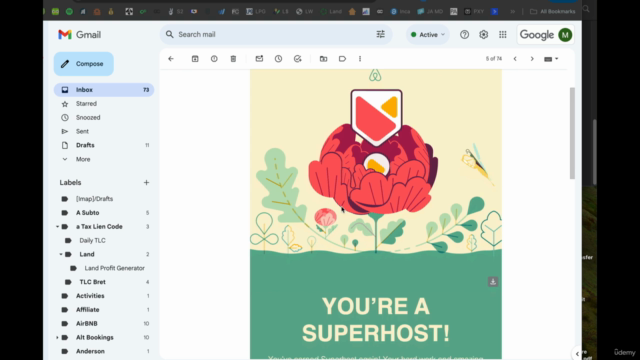Viewport: 640px width, 360px height.
Task: Open the Land bookmark
Action: click(x=331, y=11)
